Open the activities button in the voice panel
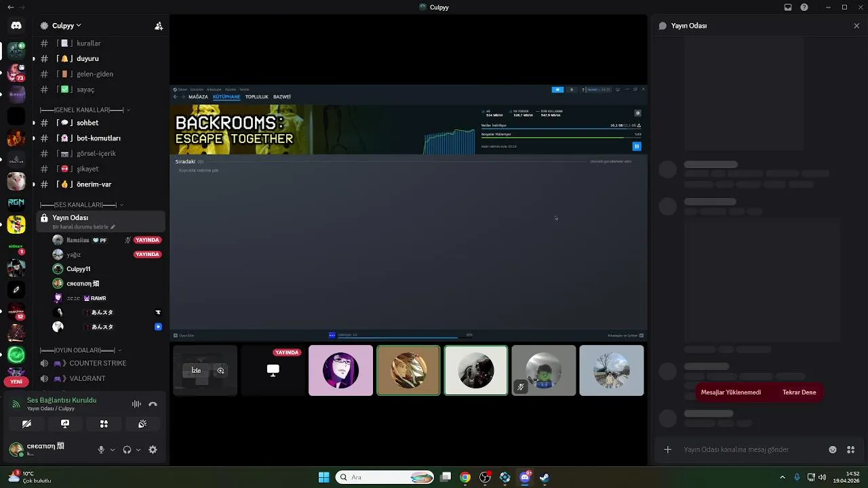Image resolution: width=868 pixels, height=488 pixels. [104, 424]
